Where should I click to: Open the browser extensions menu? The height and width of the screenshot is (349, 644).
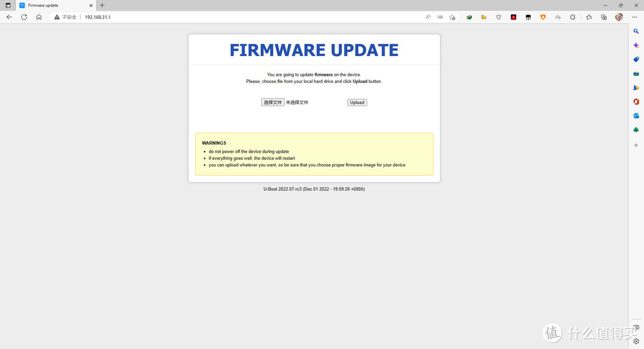click(572, 17)
